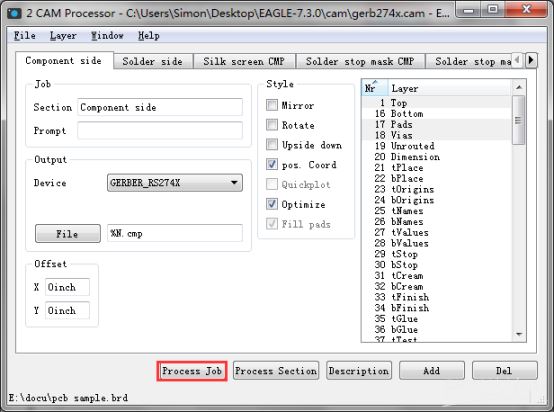Click the layer list scroll-down arrow
This screenshot has width=554, height=412.
click(x=519, y=334)
